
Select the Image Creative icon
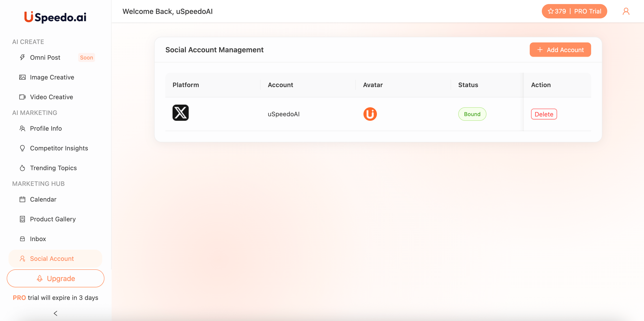[22, 77]
